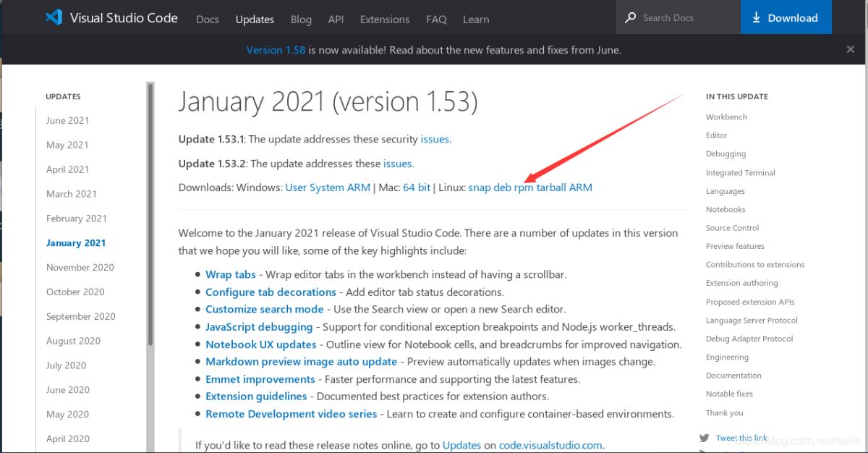Jump to Integrated Terminal section
Viewport: 868px width, 453px height.
point(740,172)
